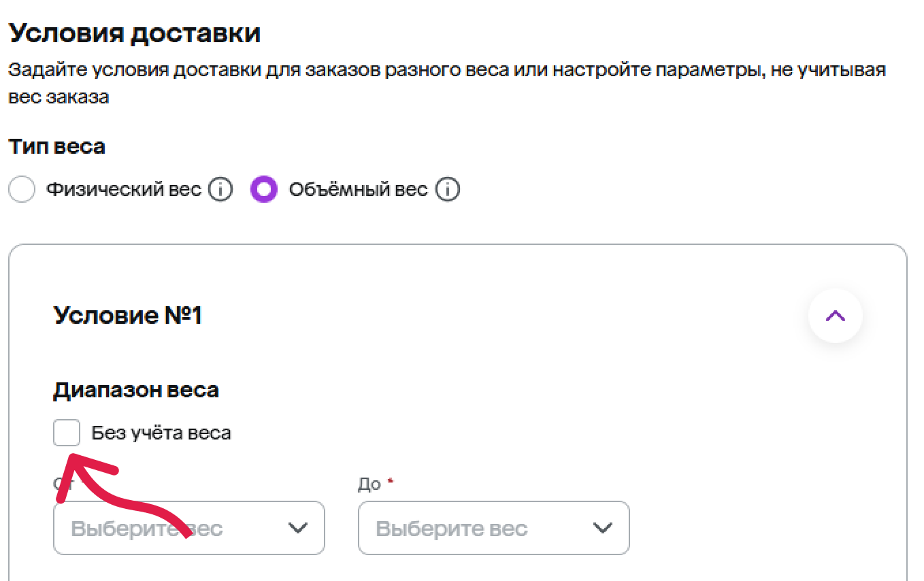Select the Объёмный вес radio circle
This screenshot has width=924, height=581.
tap(264, 189)
